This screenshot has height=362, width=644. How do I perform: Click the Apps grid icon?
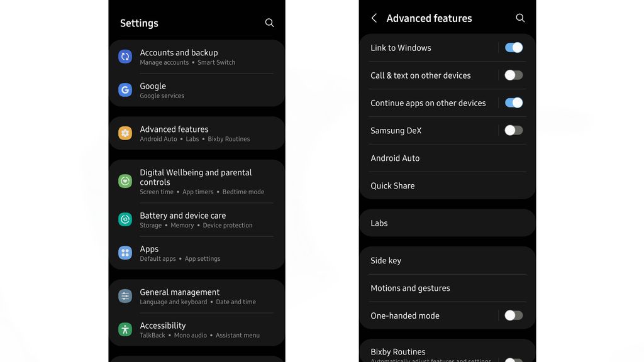125,253
